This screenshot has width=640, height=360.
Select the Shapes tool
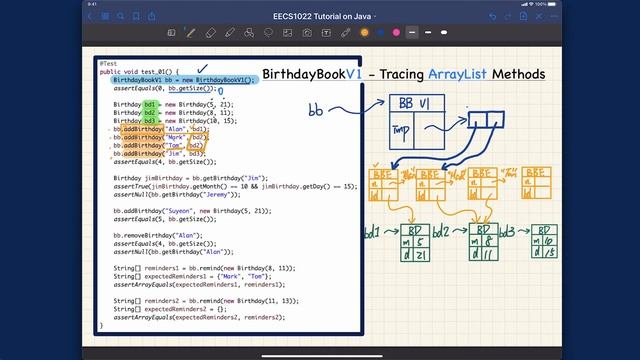click(x=249, y=33)
